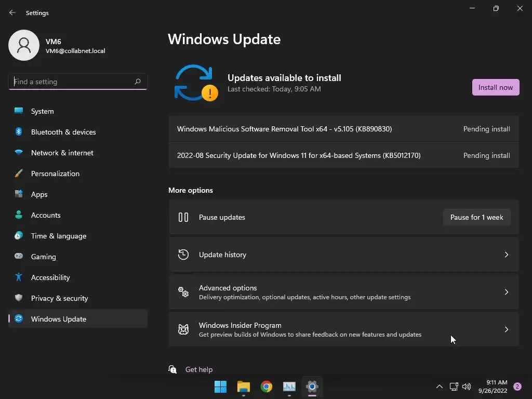Screen dimensions: 532x399
Task: Click the volume speaker tray icon
Action: point(467,387)
